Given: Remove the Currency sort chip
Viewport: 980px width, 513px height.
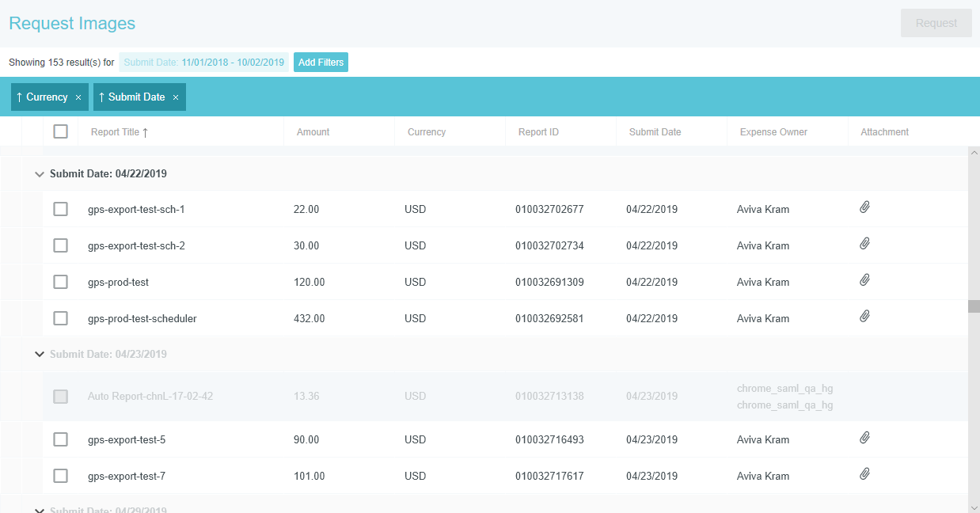Looking at the screenshot, I should pyautogui.click(x=78, y=97).
